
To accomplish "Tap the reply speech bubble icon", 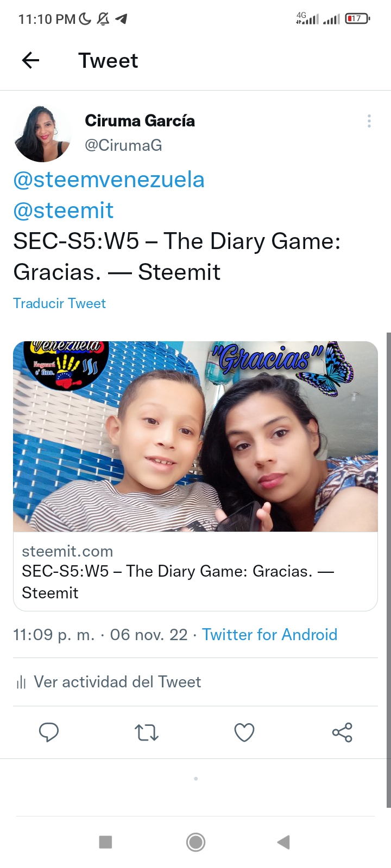I will (49, 732).
